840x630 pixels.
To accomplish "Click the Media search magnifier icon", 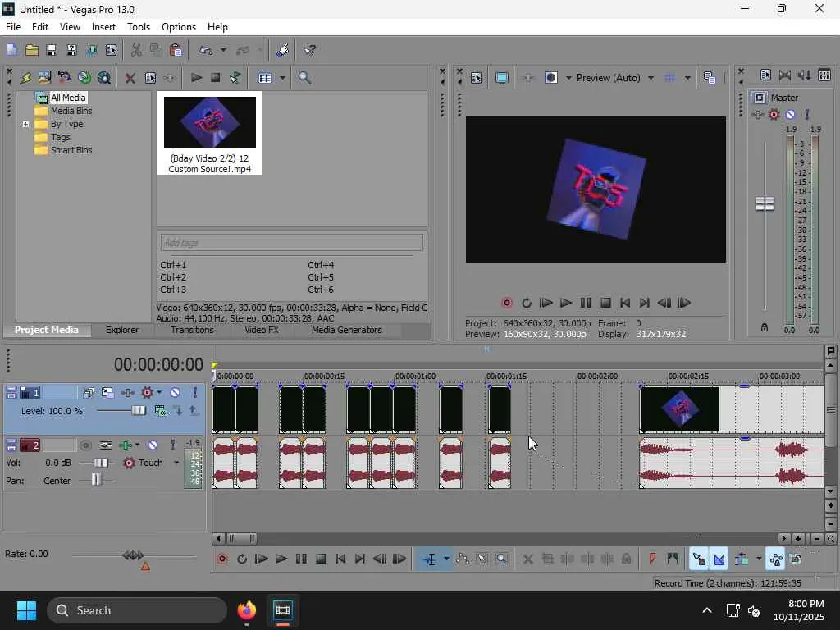I will coord(305,78).
